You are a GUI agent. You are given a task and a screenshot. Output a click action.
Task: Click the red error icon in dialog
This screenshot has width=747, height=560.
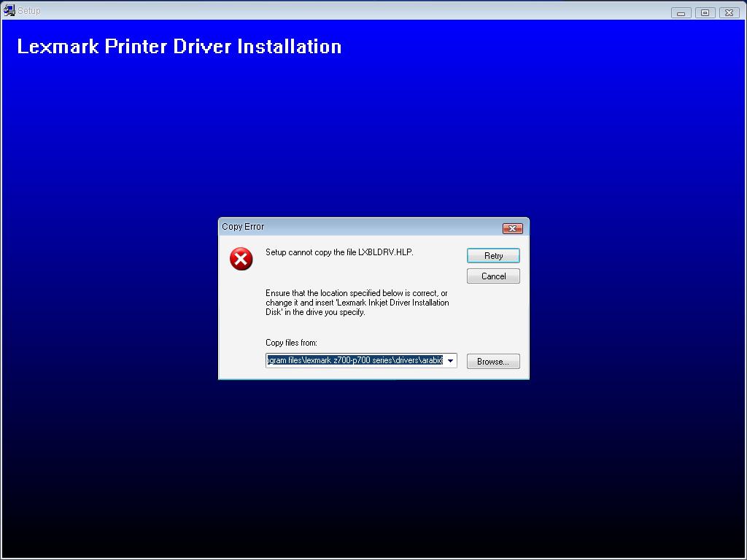click(x=241, y=259)
